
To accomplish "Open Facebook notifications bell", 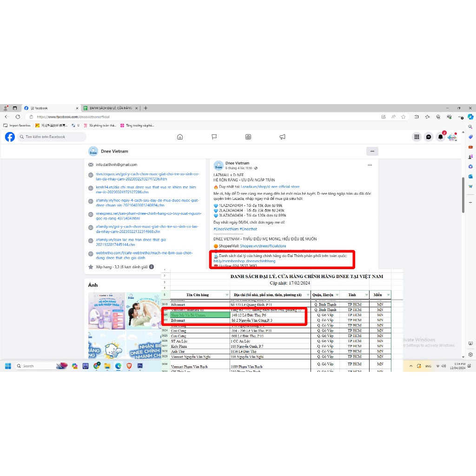I will coord(440,137).
